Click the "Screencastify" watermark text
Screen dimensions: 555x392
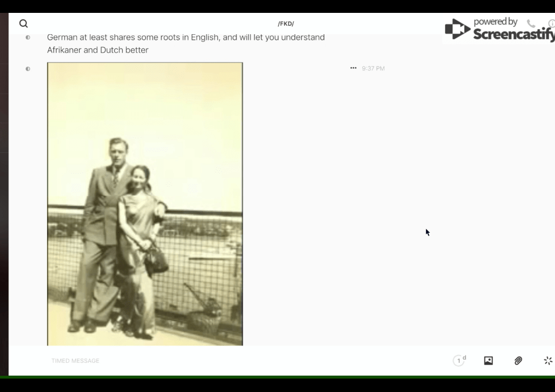pos(513,34)
